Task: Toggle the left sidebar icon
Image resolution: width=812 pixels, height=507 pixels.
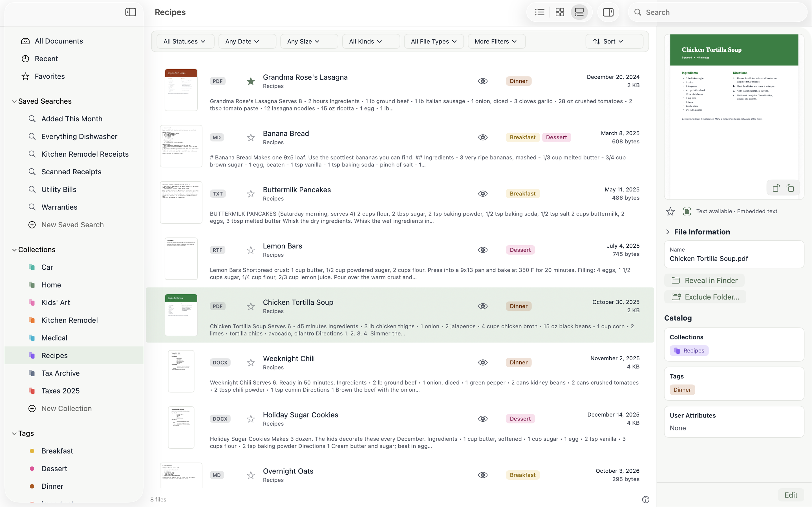Action: 131,12
